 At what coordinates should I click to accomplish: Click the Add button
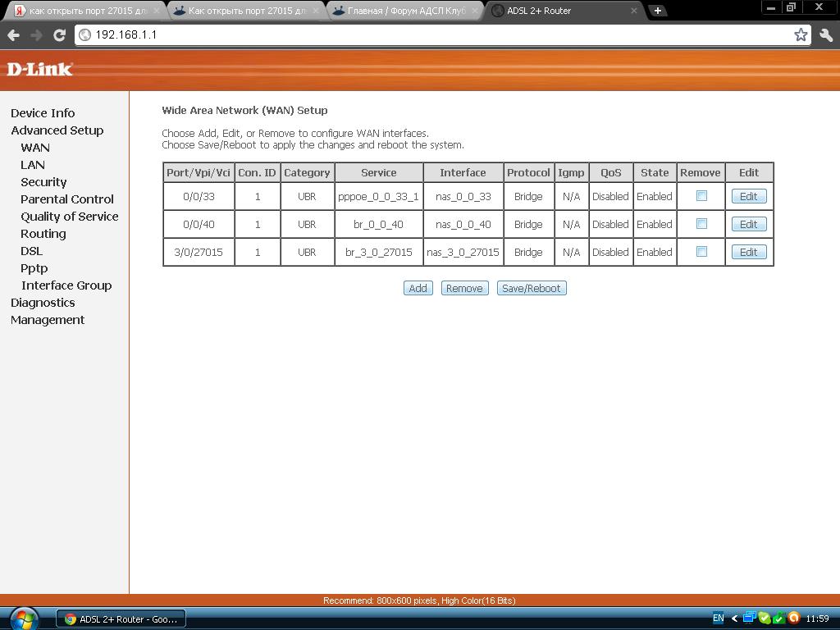click(418, 288)
